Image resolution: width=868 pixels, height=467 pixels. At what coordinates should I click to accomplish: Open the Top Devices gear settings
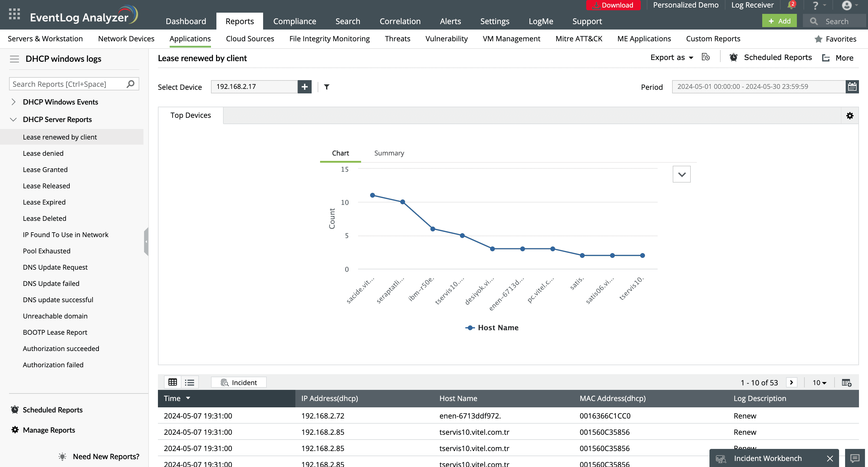coord(850,116)
